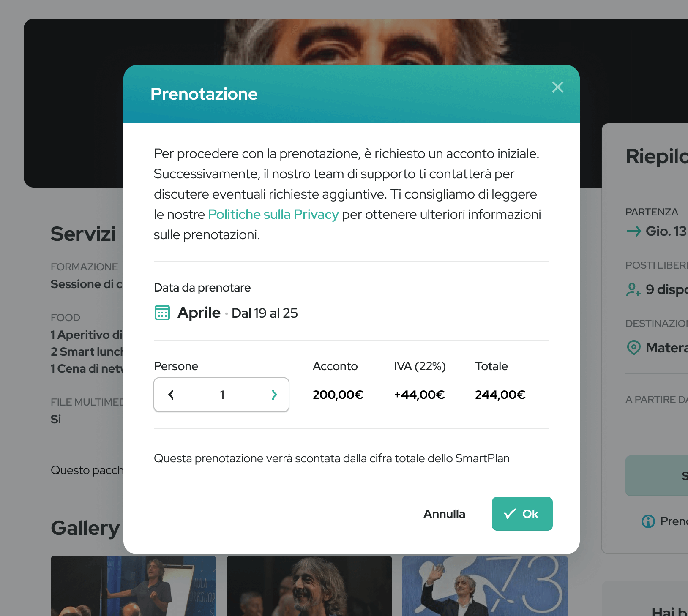Click the Gallery section heading

85,528
